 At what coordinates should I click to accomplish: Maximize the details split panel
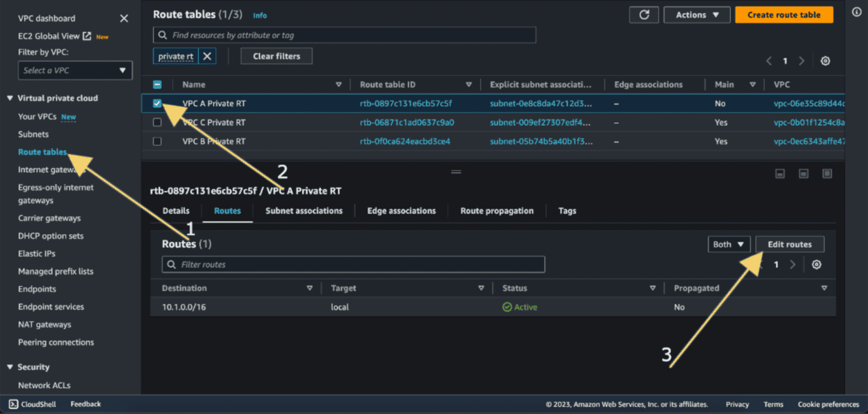(827, 174)
